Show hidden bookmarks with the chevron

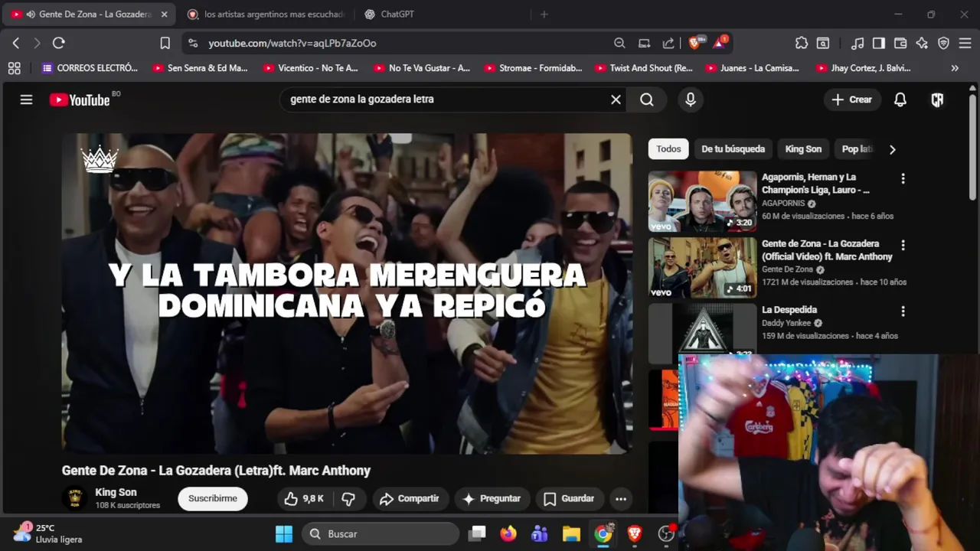click(x=955, y=68)
